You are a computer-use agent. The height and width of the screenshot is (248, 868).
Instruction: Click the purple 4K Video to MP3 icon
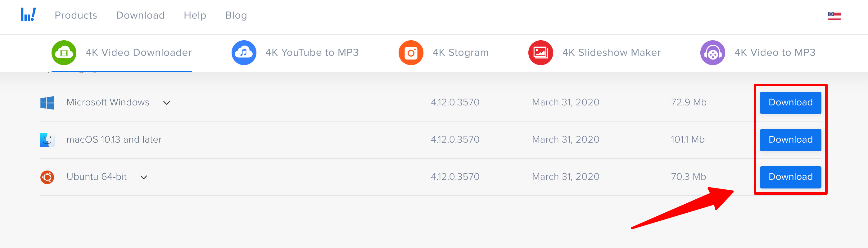(712, 53)
